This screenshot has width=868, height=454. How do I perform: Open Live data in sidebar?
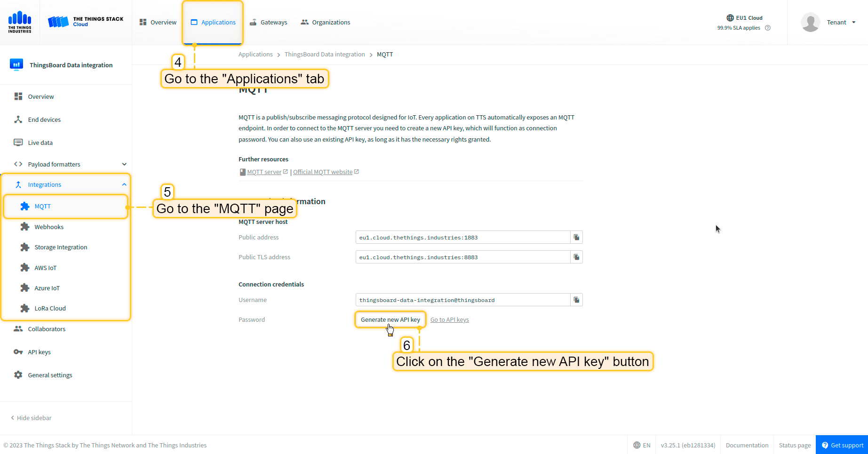coord(40,143)
